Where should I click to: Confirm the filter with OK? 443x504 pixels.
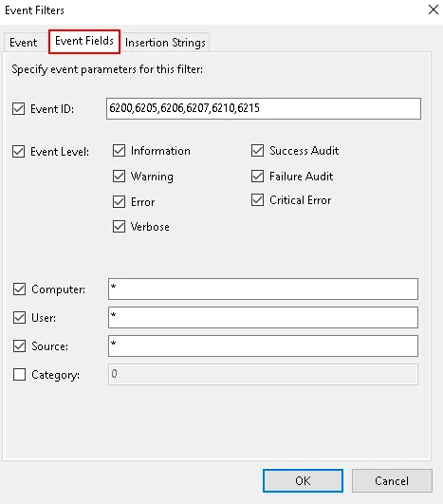[x=303, y=481]
